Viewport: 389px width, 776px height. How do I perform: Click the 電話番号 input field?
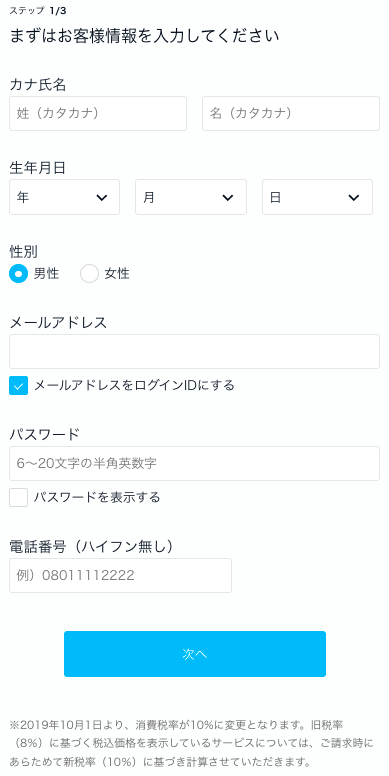pyautogui.click(x=120, y=575)
